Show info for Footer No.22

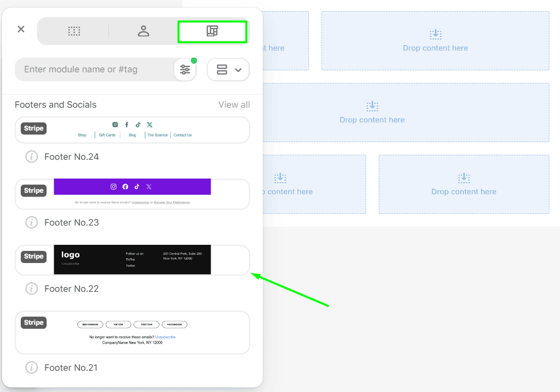tap(31, 289)
